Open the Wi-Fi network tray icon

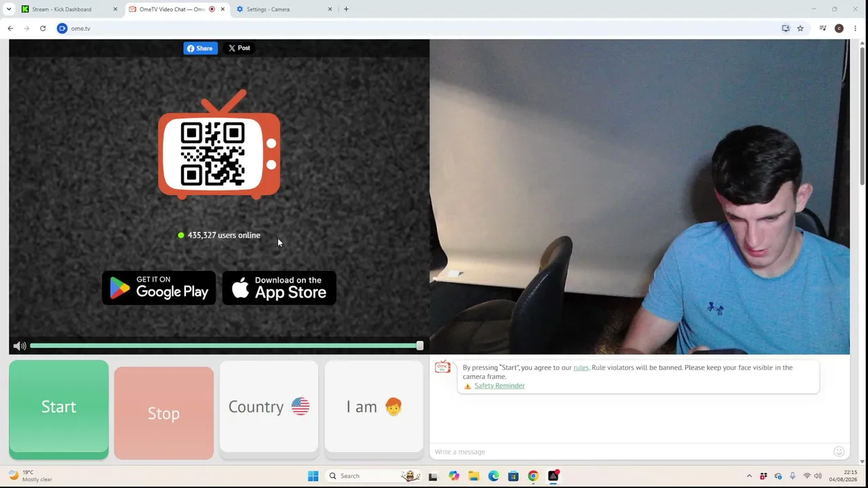pos(807,476)
